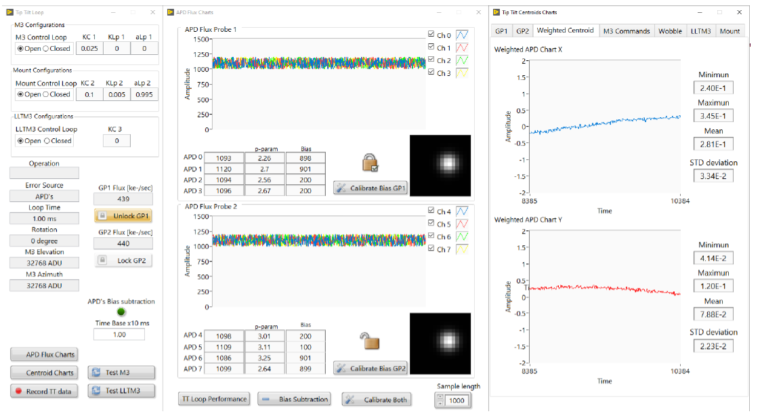Screen dimensions: 760x418
Task: Select Closed for Mount Control Loop
Action: coord(50,95)
